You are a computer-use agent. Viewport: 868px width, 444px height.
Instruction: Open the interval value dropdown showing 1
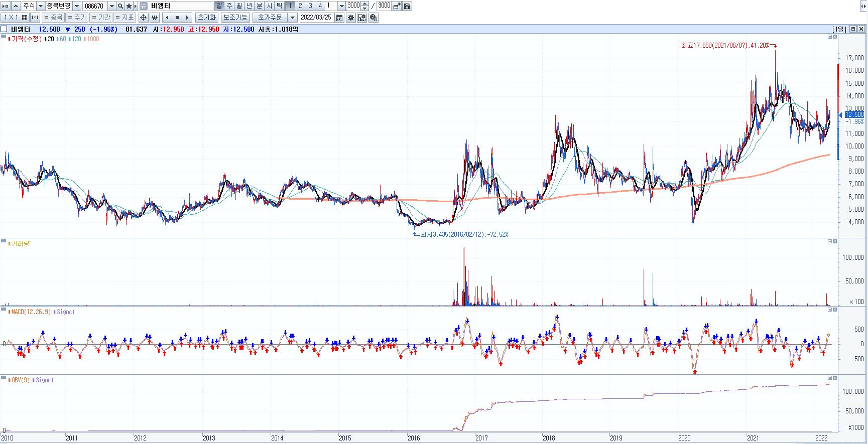342,6
